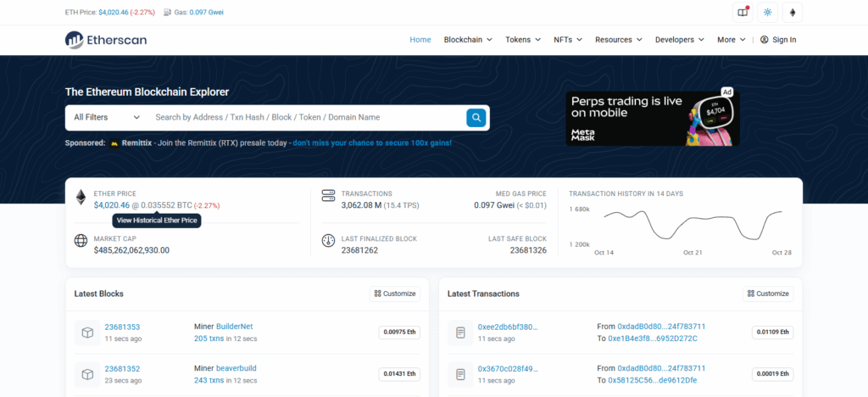Open miner BuilderNet link
Image resolution: width=868 pixels, height=397 pixels.
[x=235, y=326]
